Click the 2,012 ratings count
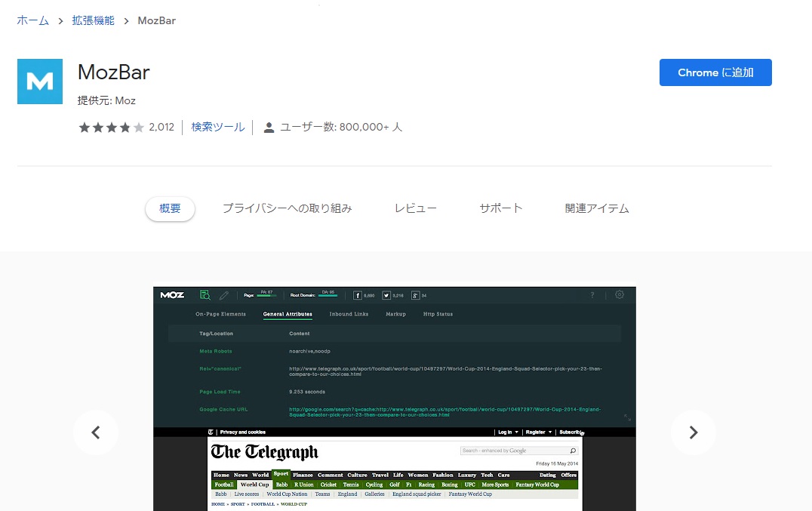The height and width of the screenshot is (511, 812). point(161,128)
